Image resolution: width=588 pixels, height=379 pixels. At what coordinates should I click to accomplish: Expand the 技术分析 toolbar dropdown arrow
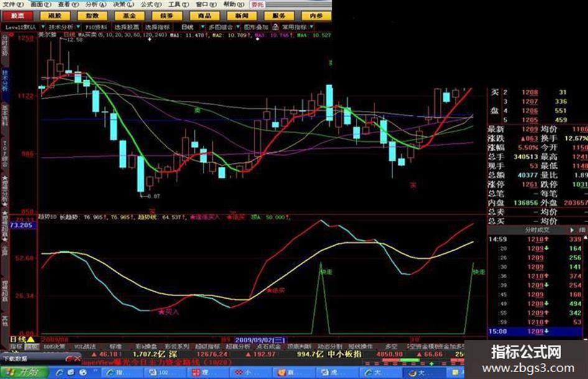coord(78,27)
